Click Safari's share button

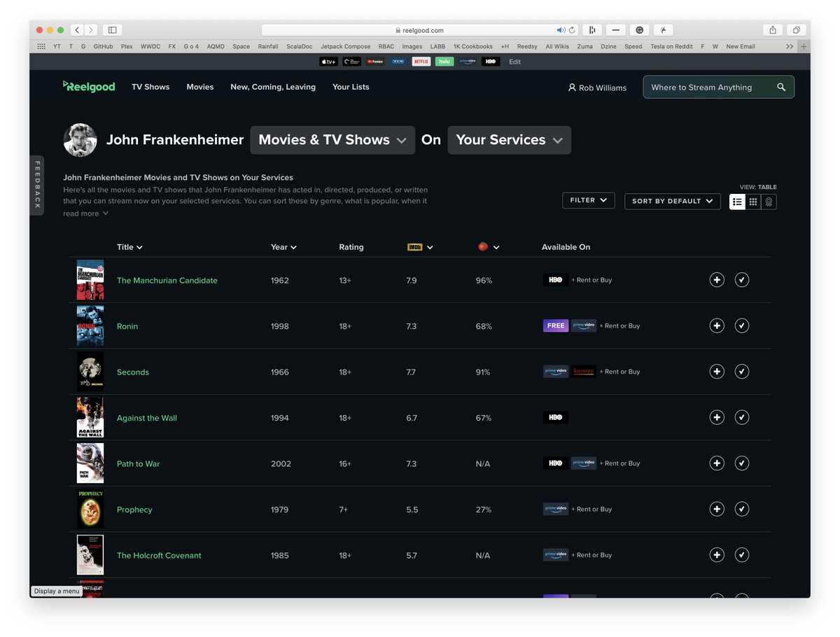pos(773,30)
